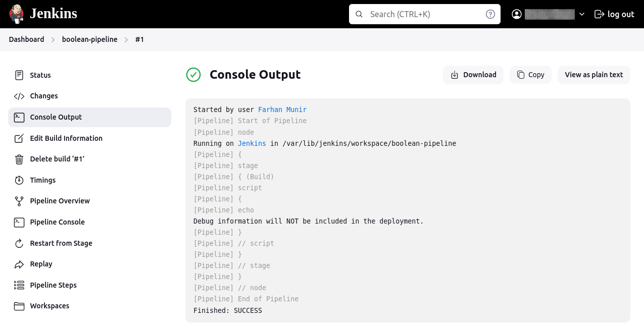Click the Pipeline Overview branch icon
644x326 pixels.
pyautogui.click(x=19, y=201)
